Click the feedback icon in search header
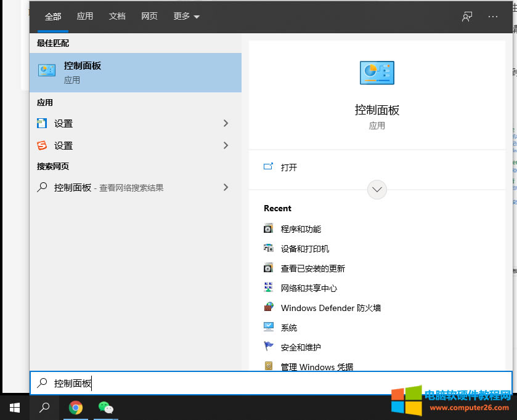The height and width of the screenshot is (420, 517). click(466, 17)
